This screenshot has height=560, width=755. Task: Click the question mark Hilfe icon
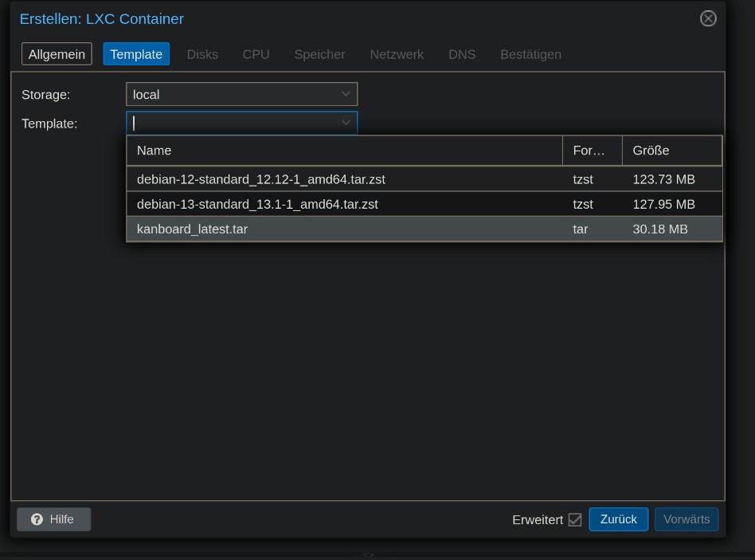37,519
